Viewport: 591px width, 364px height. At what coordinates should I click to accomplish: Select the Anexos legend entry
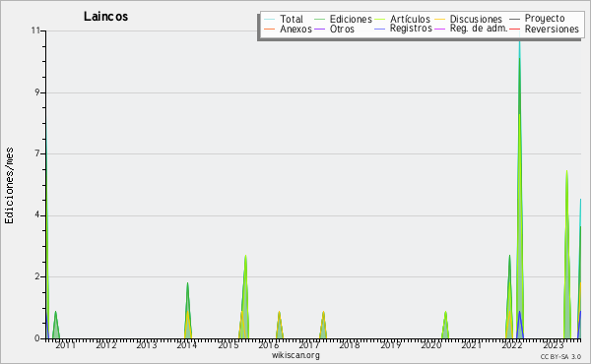point(289,29)
